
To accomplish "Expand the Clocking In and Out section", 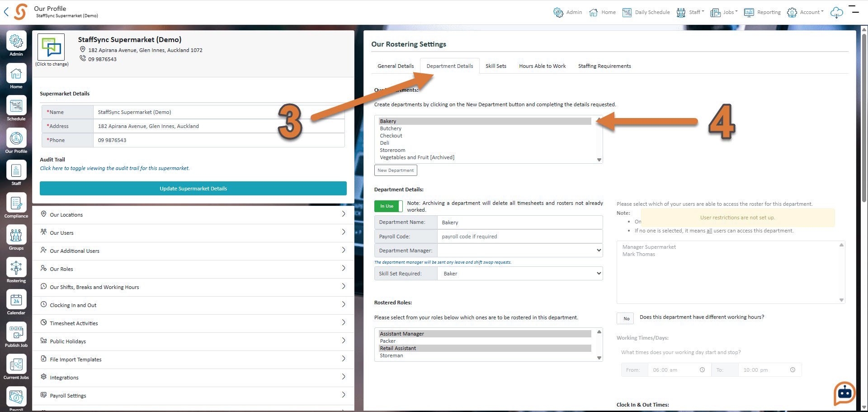I will coord(193,305).
